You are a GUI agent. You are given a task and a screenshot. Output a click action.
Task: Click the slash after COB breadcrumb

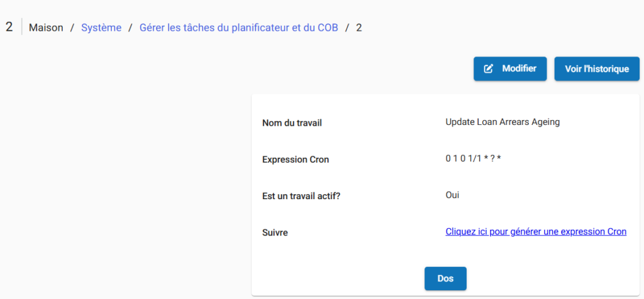347,28
